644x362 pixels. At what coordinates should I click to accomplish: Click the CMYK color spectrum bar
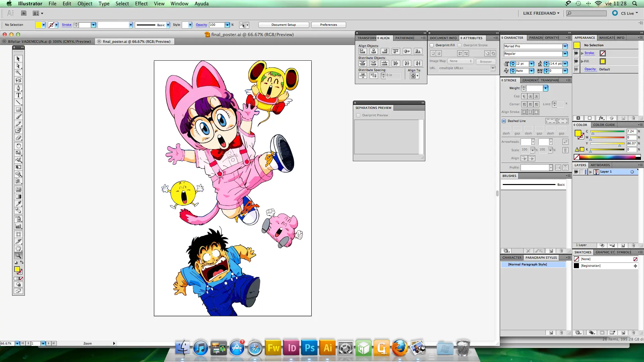coord(607,157)
